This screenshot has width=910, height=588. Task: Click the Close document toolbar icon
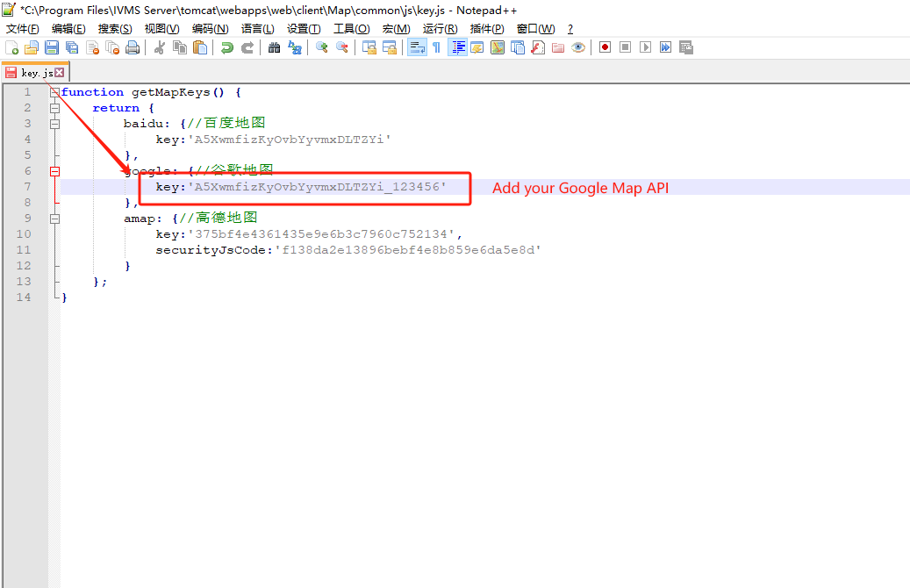coord(92,47)
